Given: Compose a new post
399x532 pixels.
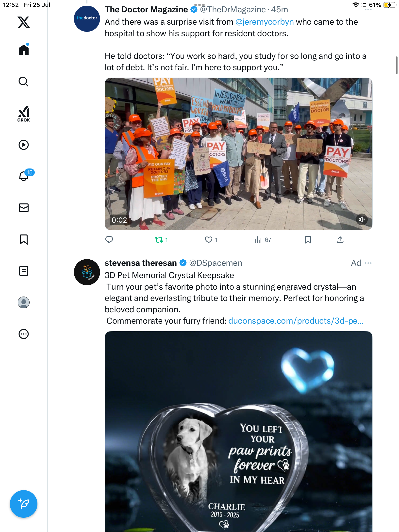Looking at the screenshot, I should click(24, 504).
